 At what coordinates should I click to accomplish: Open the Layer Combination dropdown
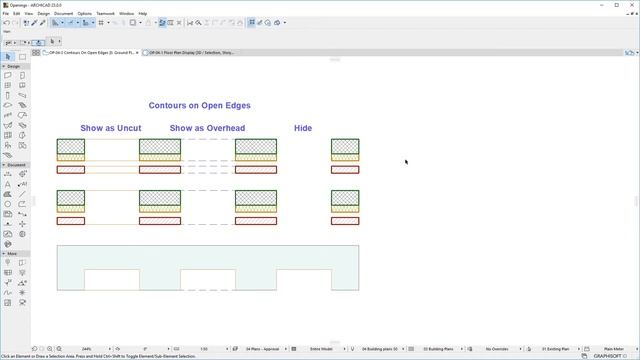(x=285, y=349)
